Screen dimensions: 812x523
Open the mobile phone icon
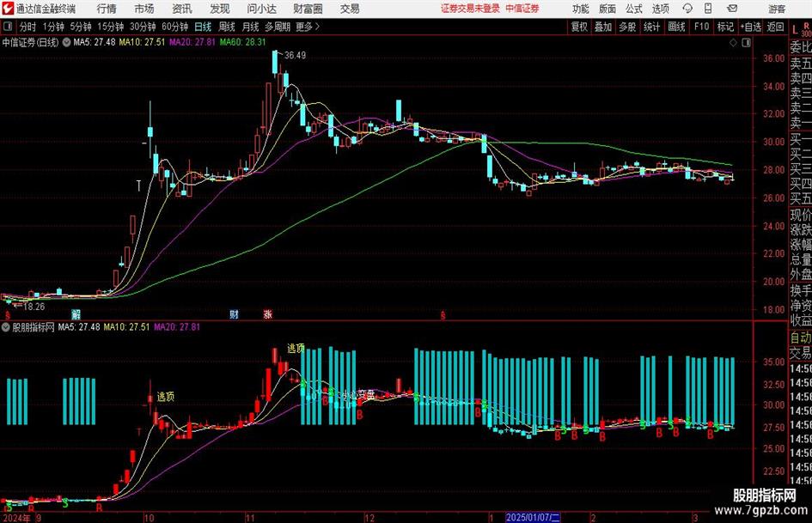click(x=708, y=9)
